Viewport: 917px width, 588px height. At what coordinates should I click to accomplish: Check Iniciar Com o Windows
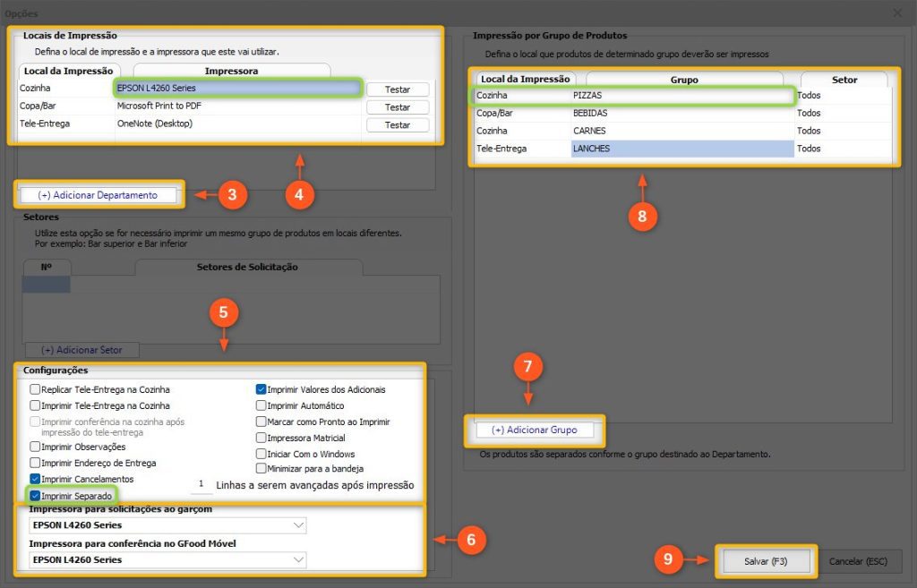pos(261,454)
